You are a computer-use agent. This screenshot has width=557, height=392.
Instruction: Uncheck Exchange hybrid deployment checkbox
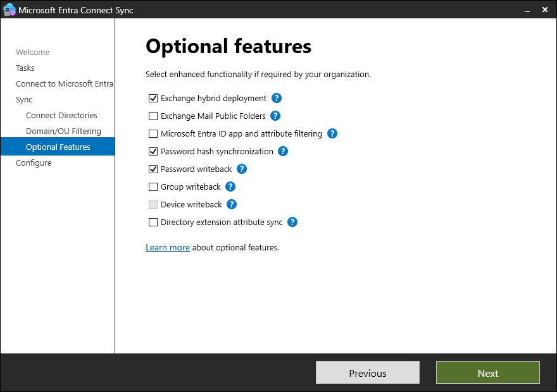point(153,99)
